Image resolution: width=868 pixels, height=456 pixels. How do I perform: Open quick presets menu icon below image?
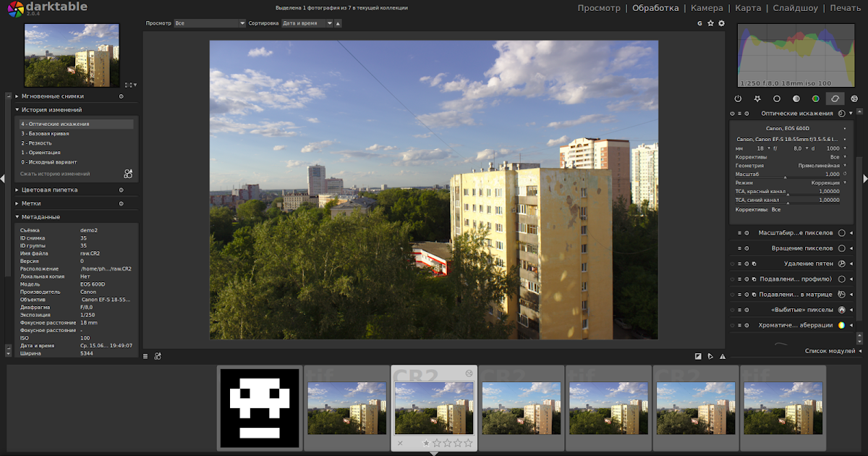coord(145,355)
